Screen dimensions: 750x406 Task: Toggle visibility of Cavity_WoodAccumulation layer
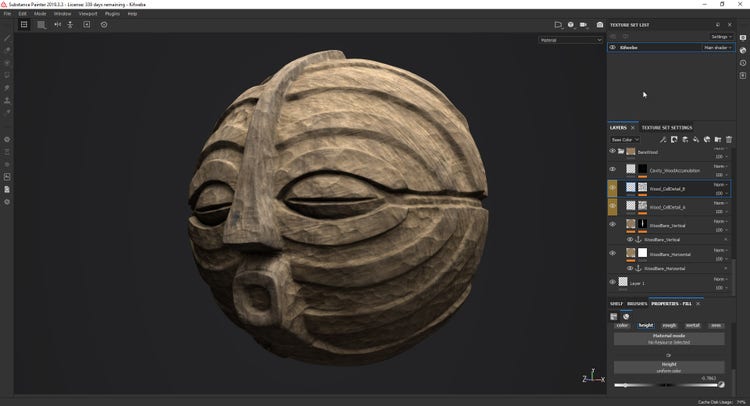(x=613, y=169)
